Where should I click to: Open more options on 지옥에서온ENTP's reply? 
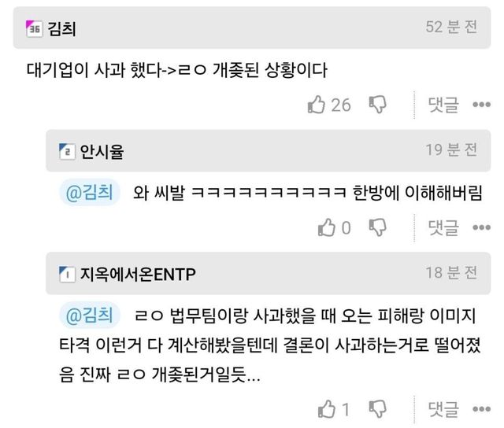(481, 409)
